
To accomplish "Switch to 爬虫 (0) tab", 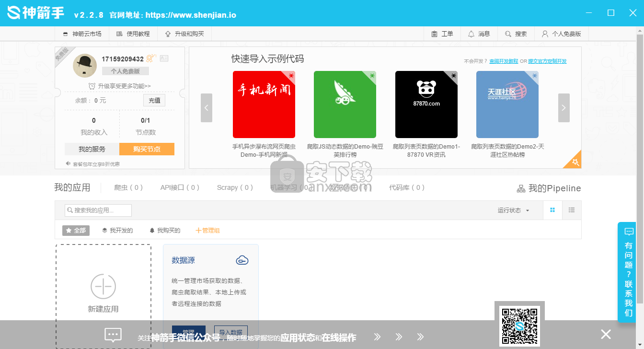I will tap(128, 187).
